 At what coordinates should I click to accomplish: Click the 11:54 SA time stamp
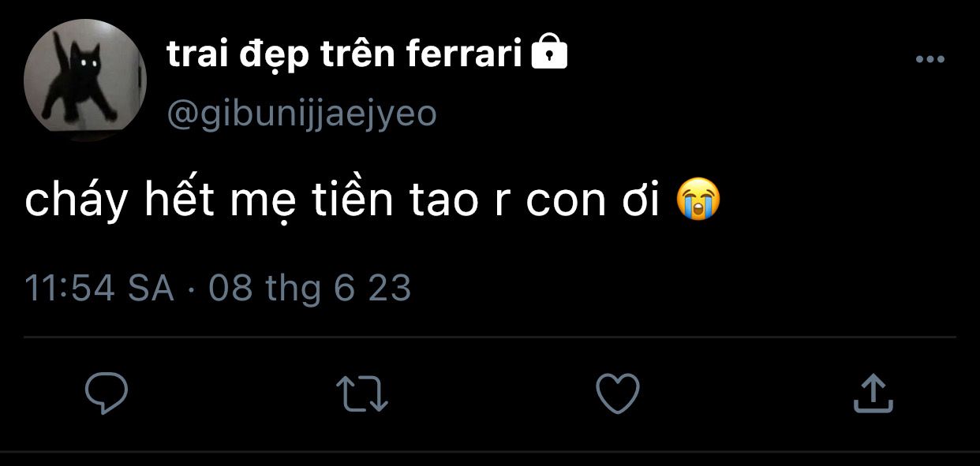click(x=99, y=289)
